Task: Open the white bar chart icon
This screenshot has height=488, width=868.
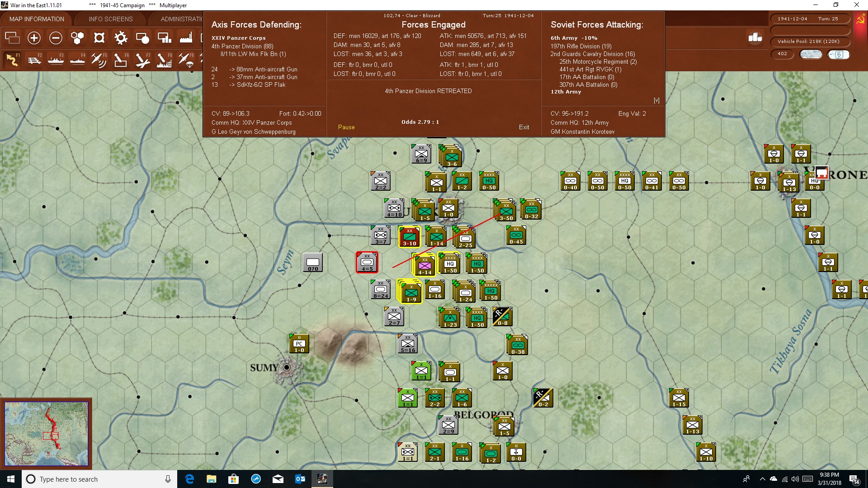Action: pos(755,37)
